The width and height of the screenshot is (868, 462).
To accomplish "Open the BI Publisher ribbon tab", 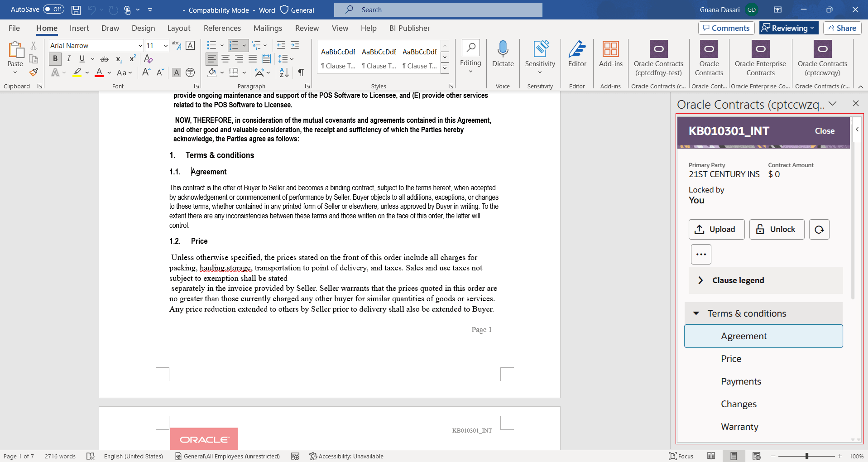I will (x=409, y=28).
